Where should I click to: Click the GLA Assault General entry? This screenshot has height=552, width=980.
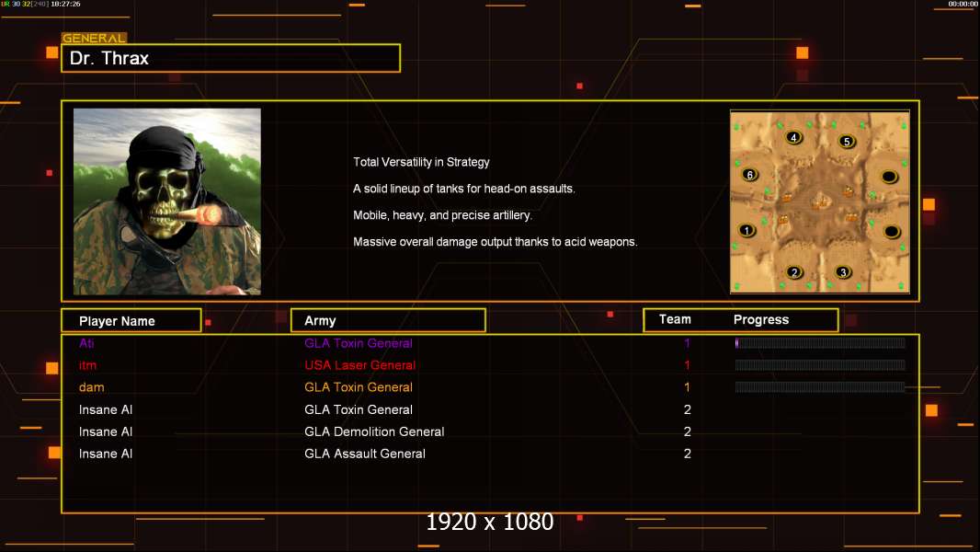coord(365,454)
